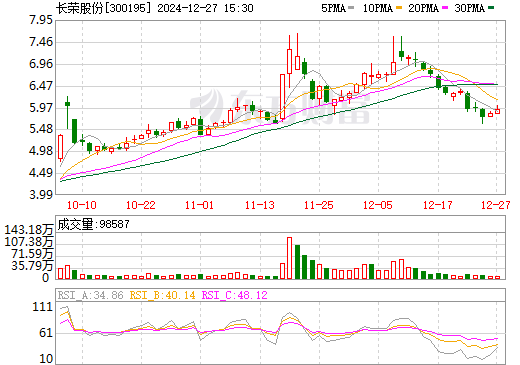This screenshot has width=520, height=365.
Task: Click the 12-17 date axis label
Action: 438,205
